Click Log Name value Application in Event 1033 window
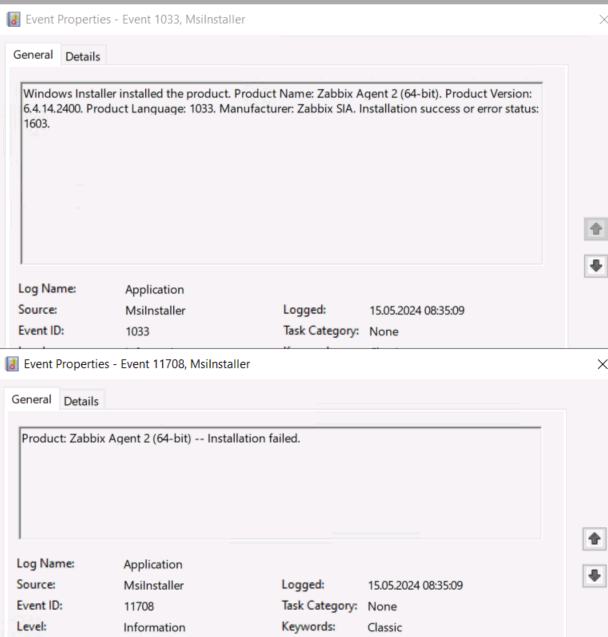Viewport: 608px width, 637px height. point(155,290)
